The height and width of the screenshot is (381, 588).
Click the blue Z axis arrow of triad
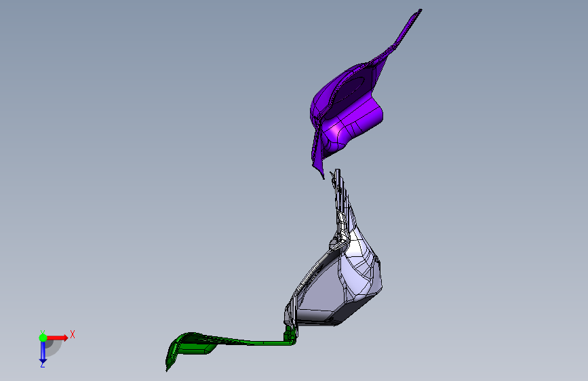click(43, 352)
